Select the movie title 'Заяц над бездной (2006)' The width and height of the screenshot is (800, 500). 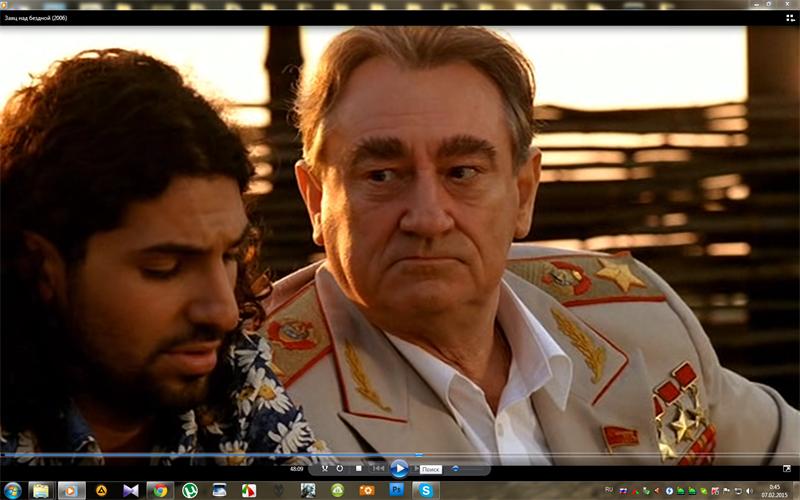coord(36,18)
